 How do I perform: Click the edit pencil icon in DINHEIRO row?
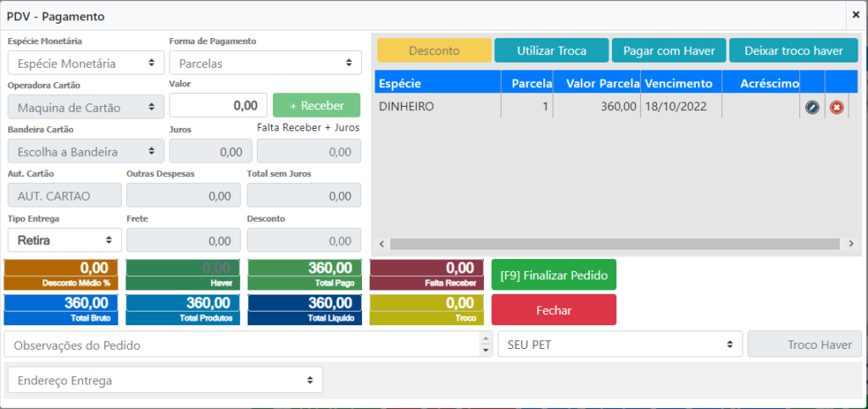point(812,108)
